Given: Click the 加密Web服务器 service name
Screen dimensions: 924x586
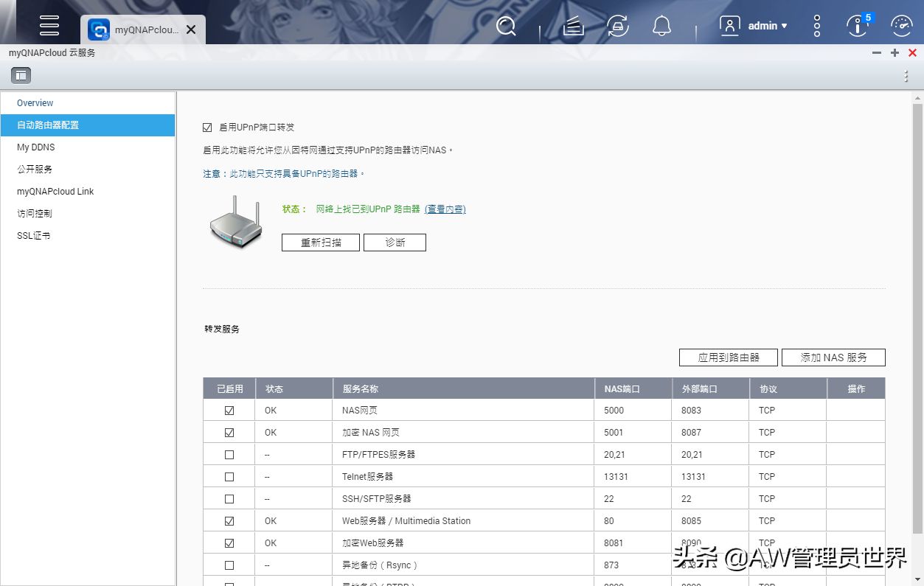Looking at the screenshot, I should click(373, 543).
